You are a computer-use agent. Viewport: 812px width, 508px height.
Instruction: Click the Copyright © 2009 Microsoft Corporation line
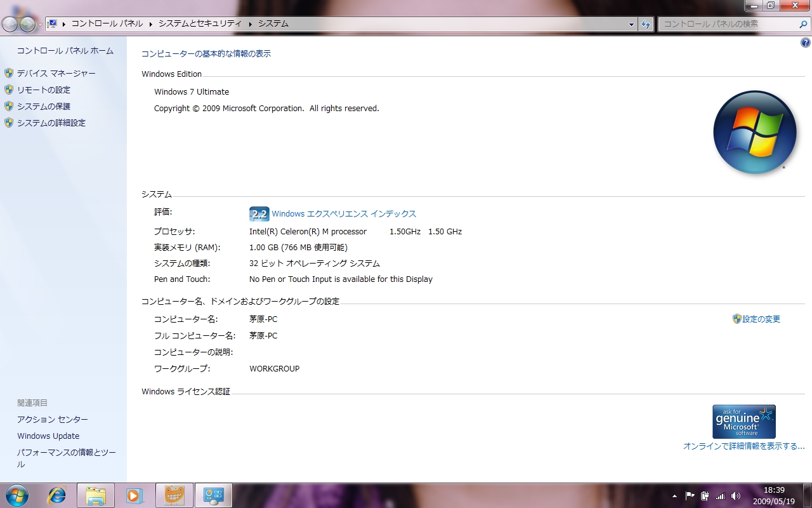tap(266, 109)
